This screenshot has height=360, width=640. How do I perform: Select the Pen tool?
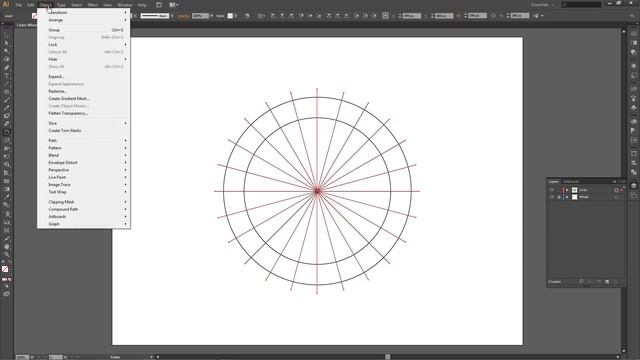click(x=6, y=67)
